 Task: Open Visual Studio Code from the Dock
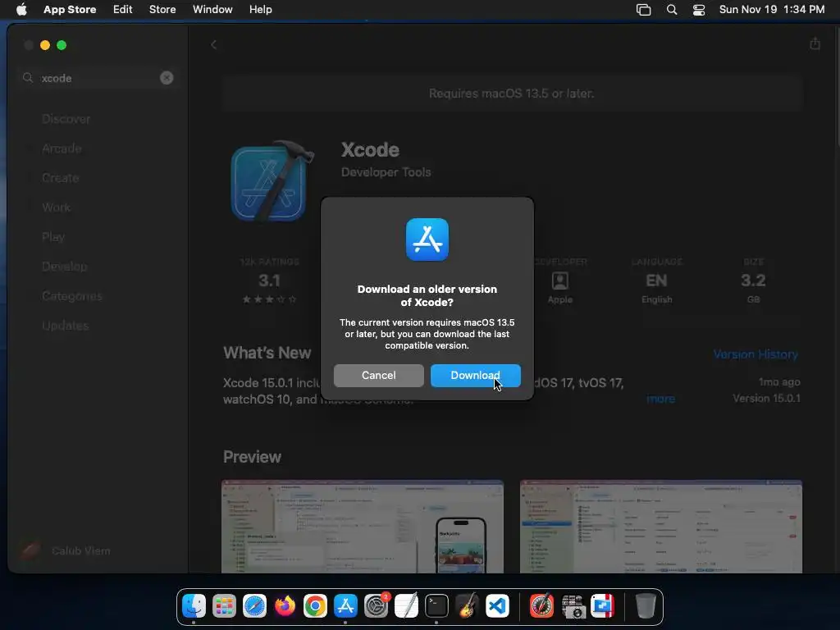(x=497, y=606)
